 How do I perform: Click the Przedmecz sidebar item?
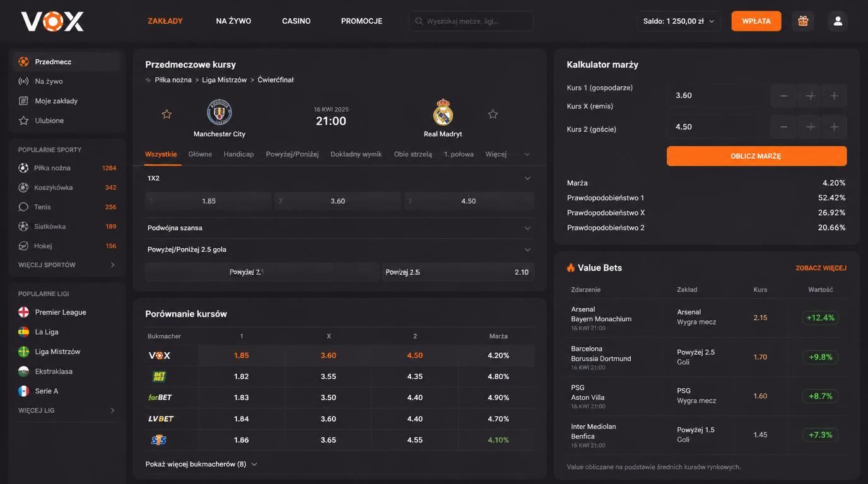(66, 62)
